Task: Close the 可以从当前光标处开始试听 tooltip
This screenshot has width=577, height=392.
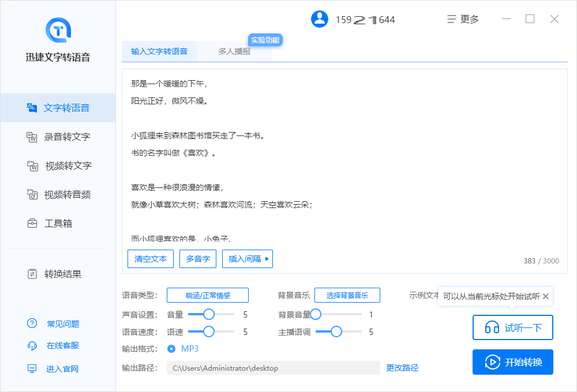Action: (546, 296)
